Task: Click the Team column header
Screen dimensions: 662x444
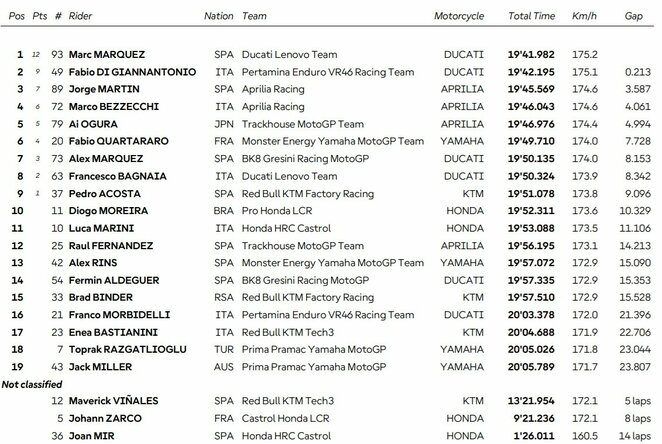Action: pyautogui.click(x=255, y=17)
